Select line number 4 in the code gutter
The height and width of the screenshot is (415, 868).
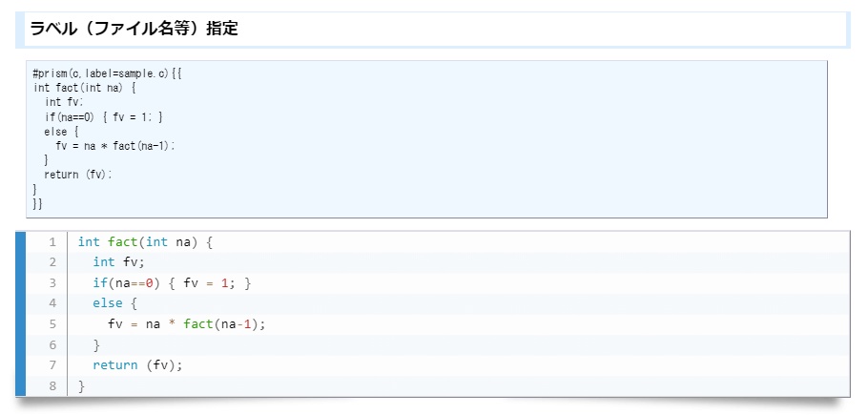pos(52,303)
